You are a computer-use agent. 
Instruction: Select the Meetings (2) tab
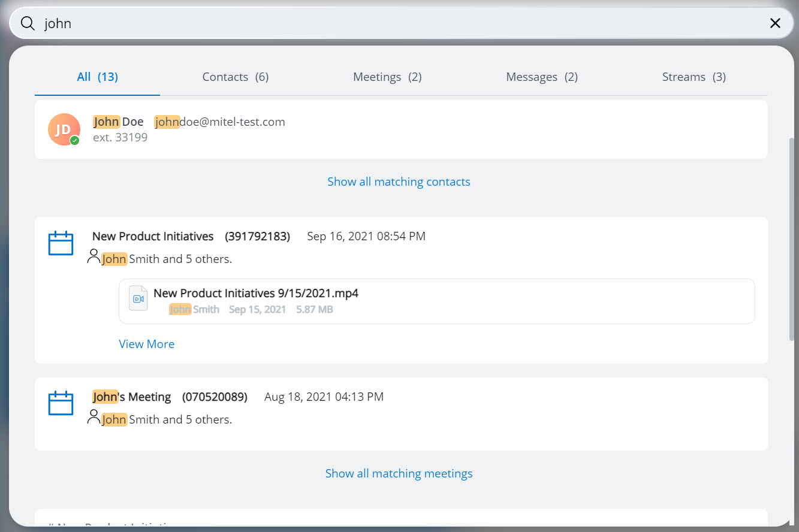[x=387, y=77]
